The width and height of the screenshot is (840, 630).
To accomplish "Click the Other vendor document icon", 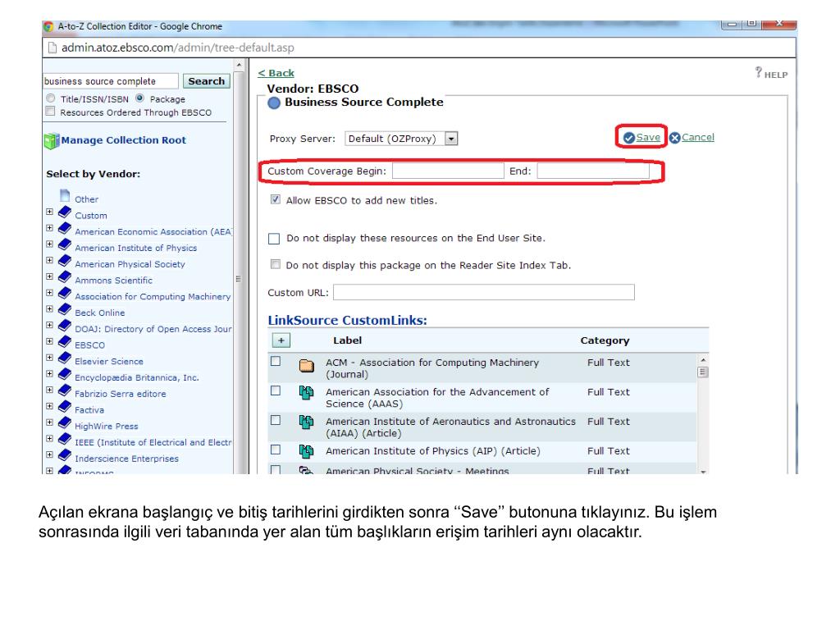I will pyautogui.click(x=65, y=195).
